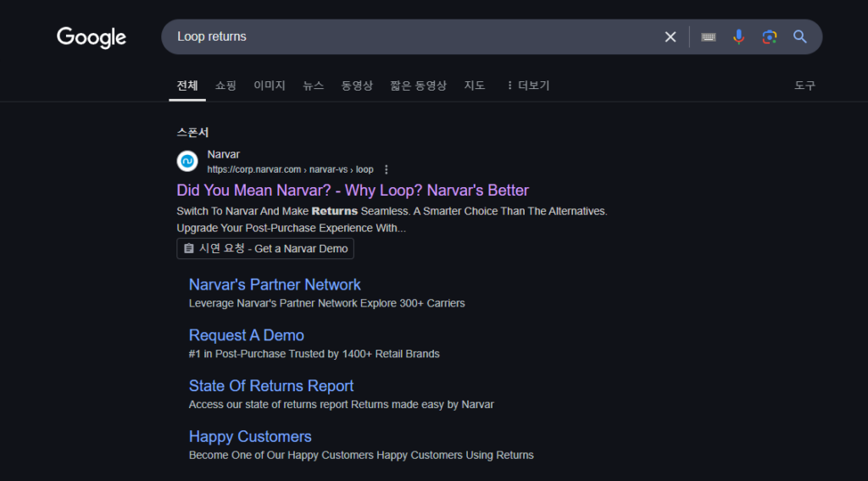This screenshot has width=868, height=481.
Task: Click the 시연 요청 Get a Narvar Demo button
Action: pyautogui.click(x=265, y=249)
